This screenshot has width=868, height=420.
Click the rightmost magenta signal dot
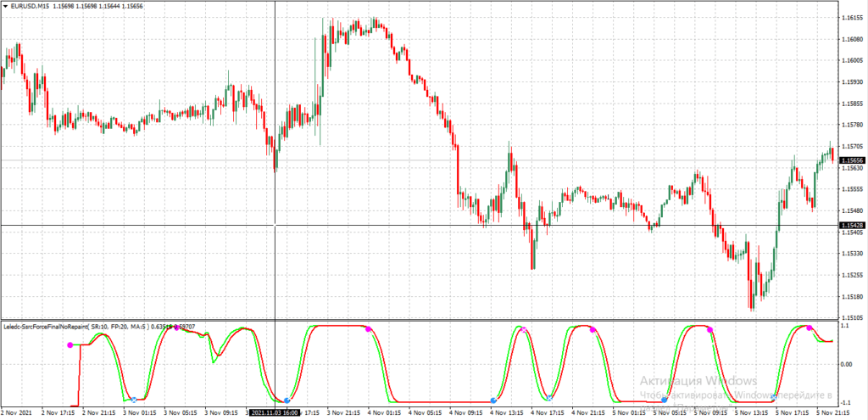(x=809, y=328)
